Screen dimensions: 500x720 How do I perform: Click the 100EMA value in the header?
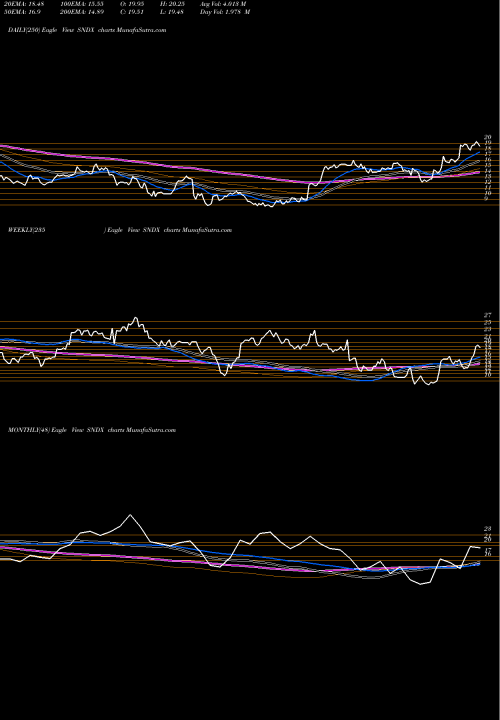pos(84,4)
